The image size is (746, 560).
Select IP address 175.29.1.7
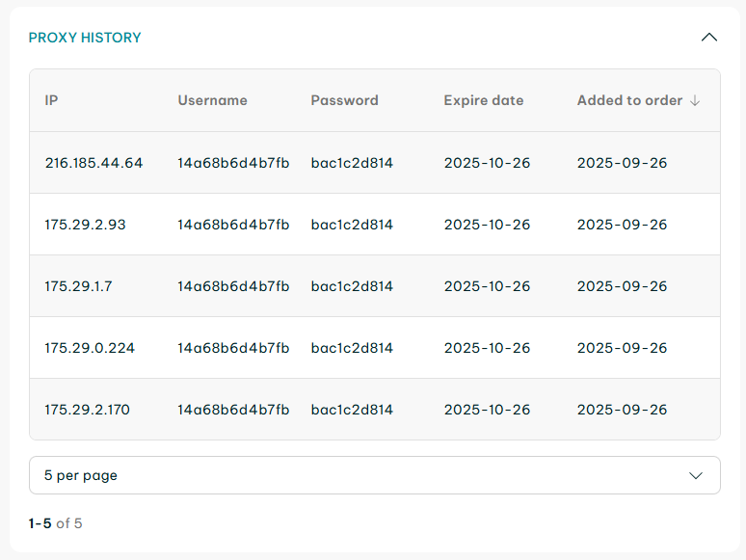point(78,286)
